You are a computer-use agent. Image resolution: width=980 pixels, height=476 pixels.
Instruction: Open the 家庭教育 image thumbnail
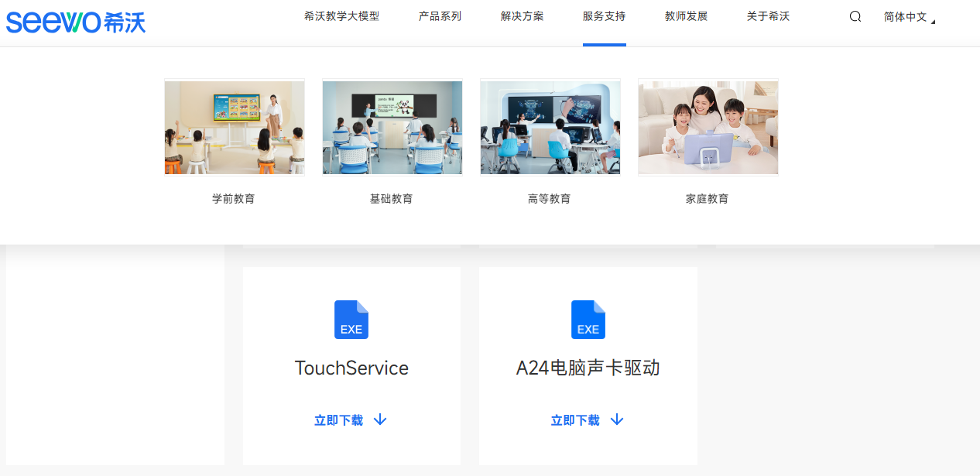pos(708,128)
